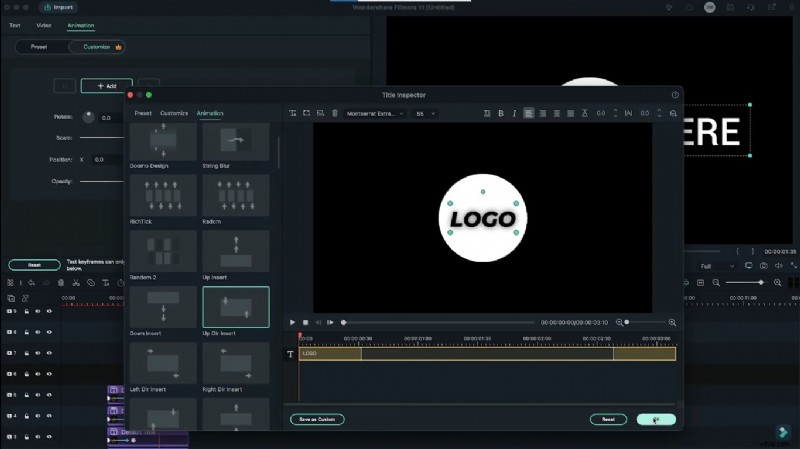Image resolution: width=800 pixels, height=449 pixels.
Task: Toggle visibility eye of track 7
Action: [49, 353]
